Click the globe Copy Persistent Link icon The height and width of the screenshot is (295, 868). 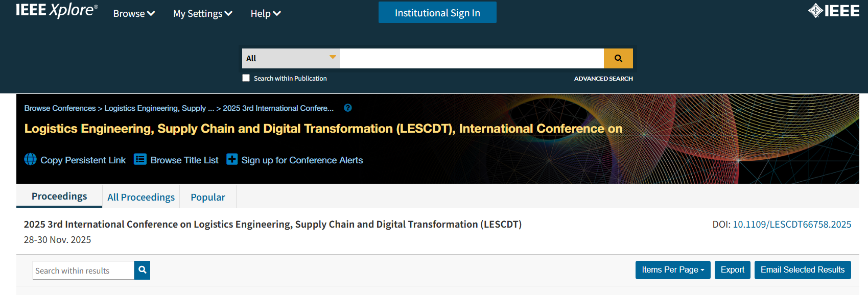click(30, 159)
